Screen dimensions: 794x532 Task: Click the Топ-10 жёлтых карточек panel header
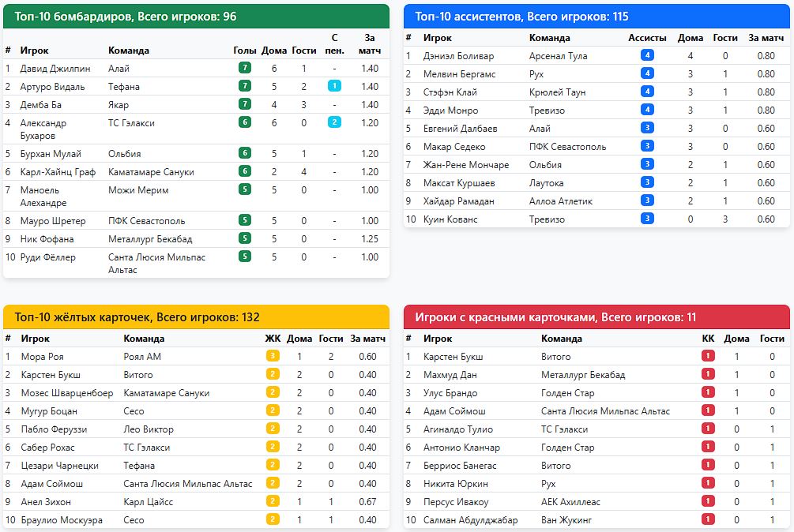click(197, 317)
